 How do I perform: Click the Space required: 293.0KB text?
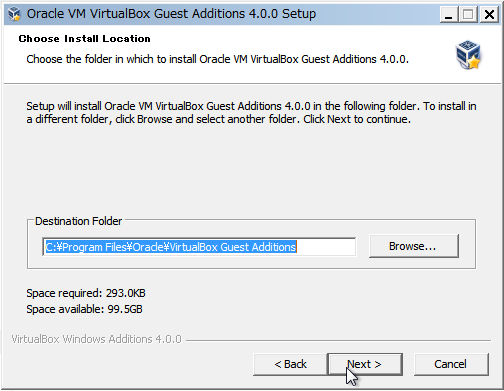pos(86,293)
